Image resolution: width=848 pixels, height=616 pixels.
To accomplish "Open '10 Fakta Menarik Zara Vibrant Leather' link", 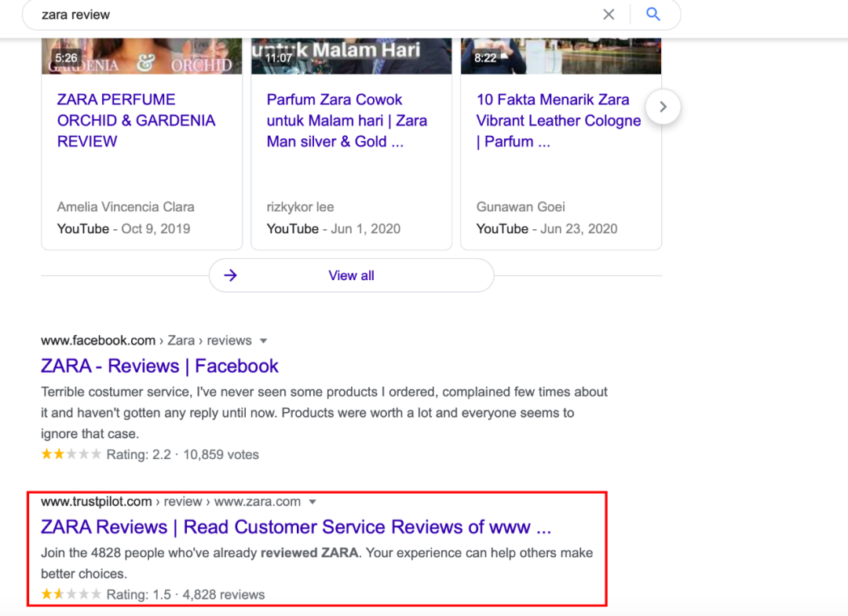I will click(x=558, y=121).
